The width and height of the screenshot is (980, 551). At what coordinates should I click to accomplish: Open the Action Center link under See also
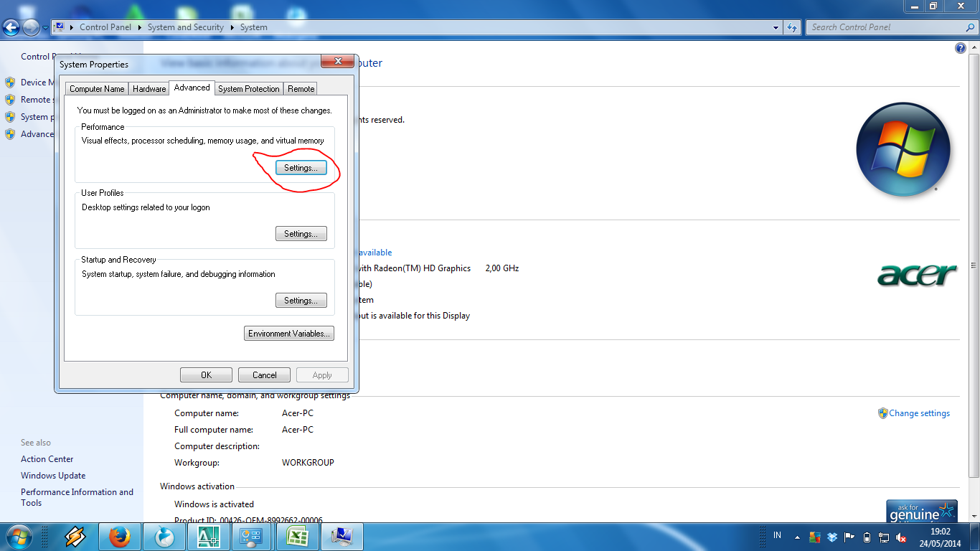(47, 459)
